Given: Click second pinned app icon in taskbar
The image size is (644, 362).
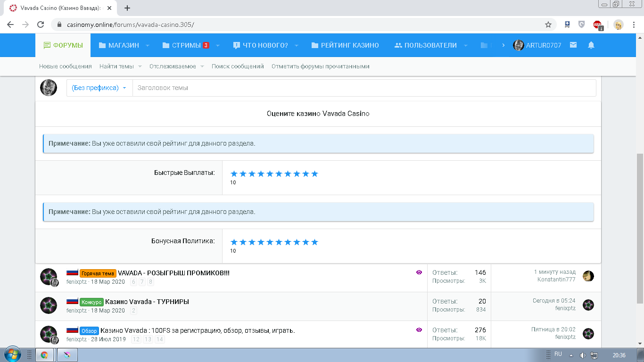Looking at the screenshot, I should pyautogui.click(x=67, y=355).
